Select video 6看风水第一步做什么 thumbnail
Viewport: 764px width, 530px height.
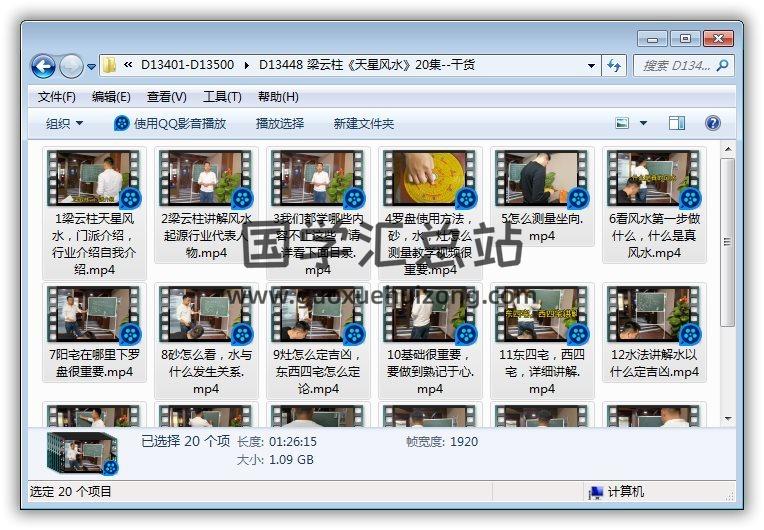(654, 178)
